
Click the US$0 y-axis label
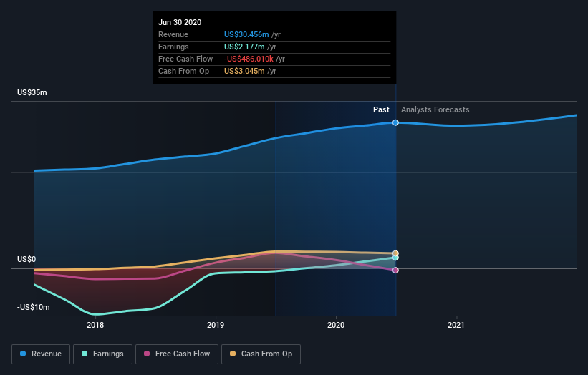coord(26,259)
